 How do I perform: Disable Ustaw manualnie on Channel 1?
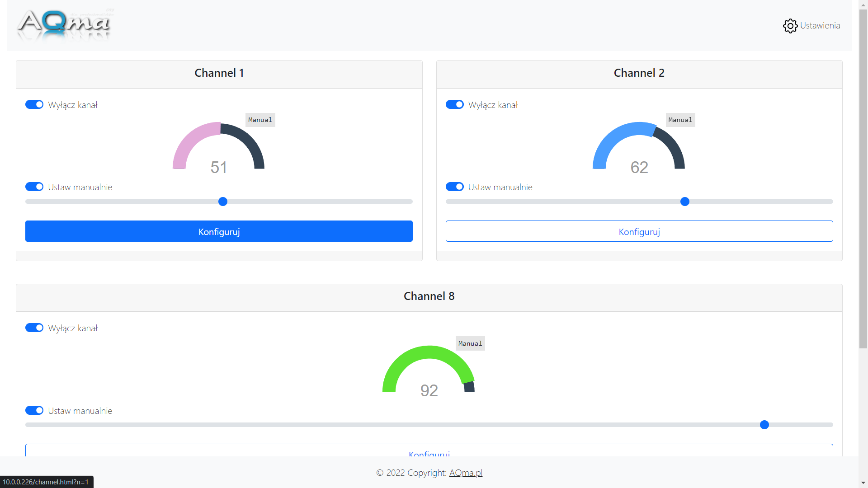click(x=34, y=187)
